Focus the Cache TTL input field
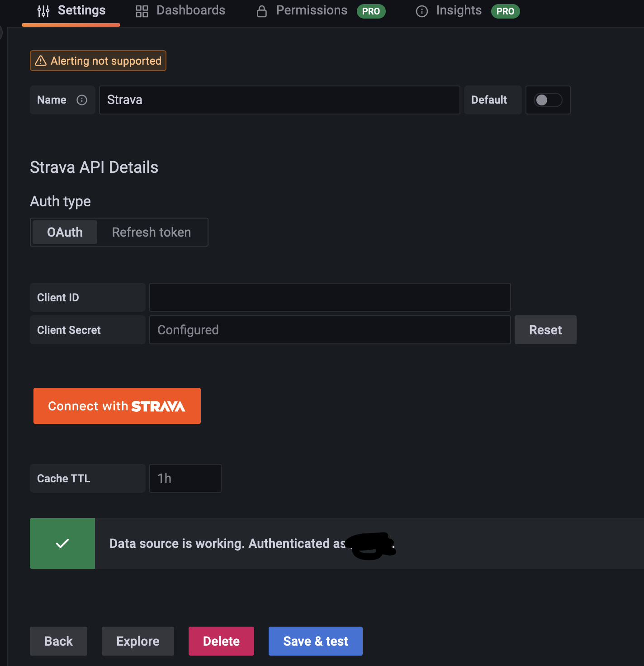644x666 pixels. 185,478
